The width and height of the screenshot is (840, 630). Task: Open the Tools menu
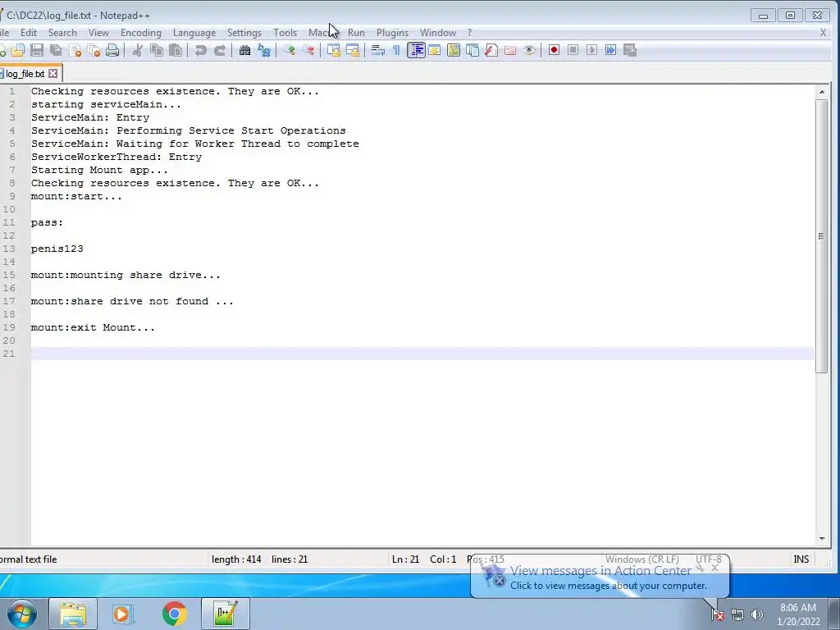pyautogui.click(x=285, y=33)
